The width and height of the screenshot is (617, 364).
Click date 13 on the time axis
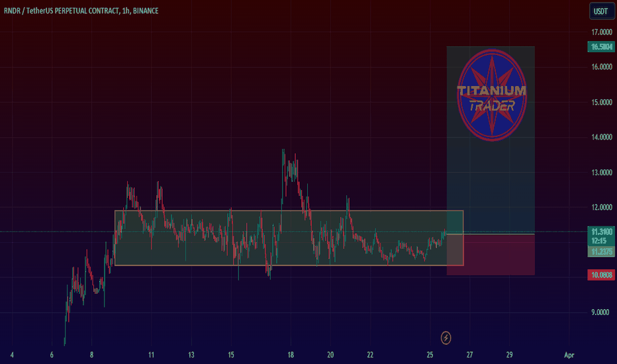[x=191, y=355]
